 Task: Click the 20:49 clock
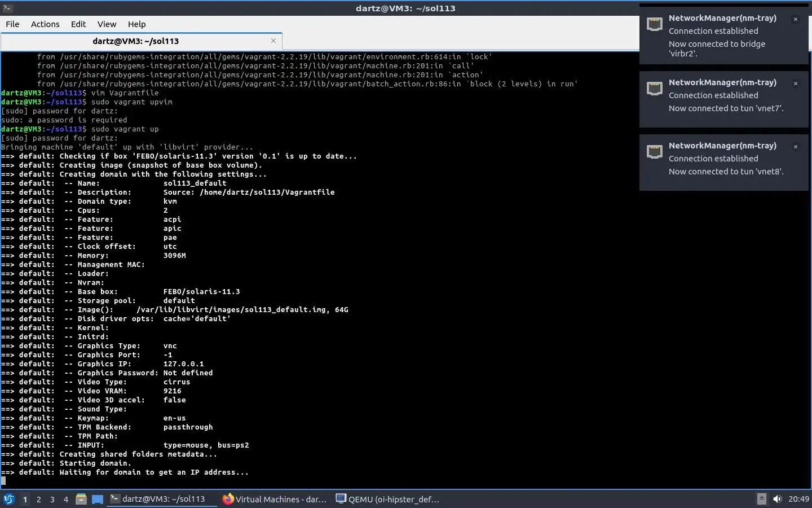click(x=798, y=499)
